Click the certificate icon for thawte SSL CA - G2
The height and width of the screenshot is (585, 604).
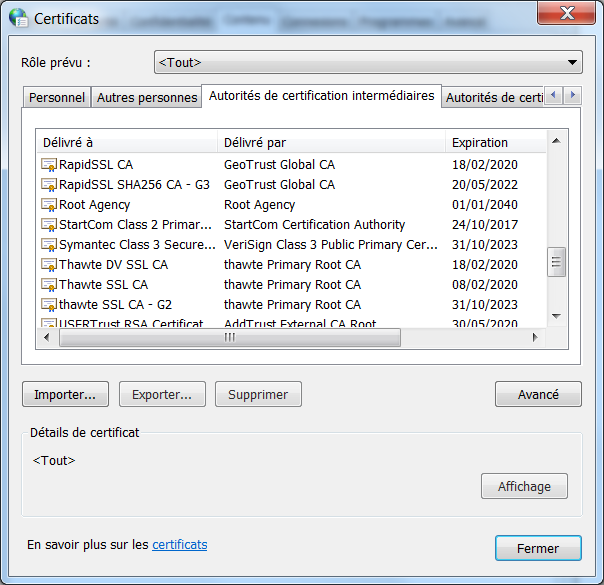pos(49,305)
